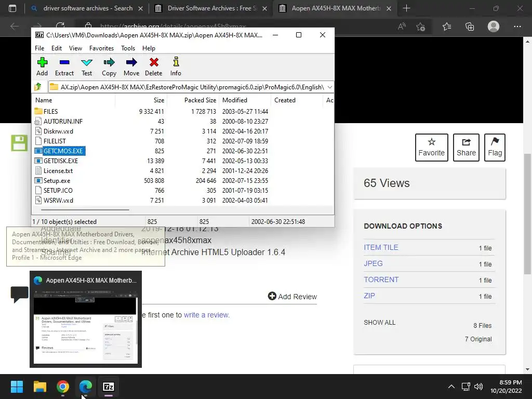Image resolution: width=532 pixels, height=399 pixels.
Task: Select GETDISK.EXE in the file list
Action: [60, 161]
